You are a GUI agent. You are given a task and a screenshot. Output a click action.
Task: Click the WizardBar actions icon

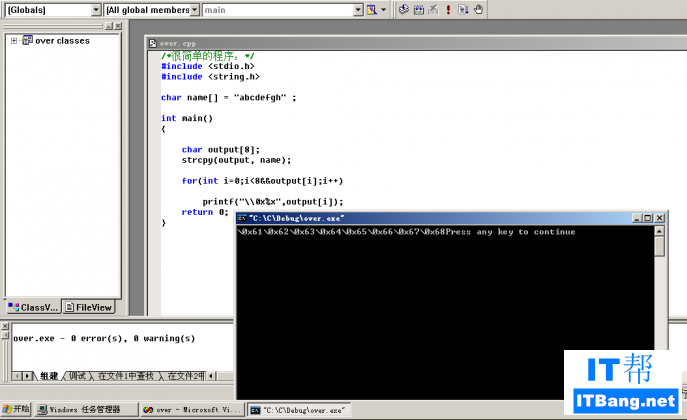pos(372,10)
